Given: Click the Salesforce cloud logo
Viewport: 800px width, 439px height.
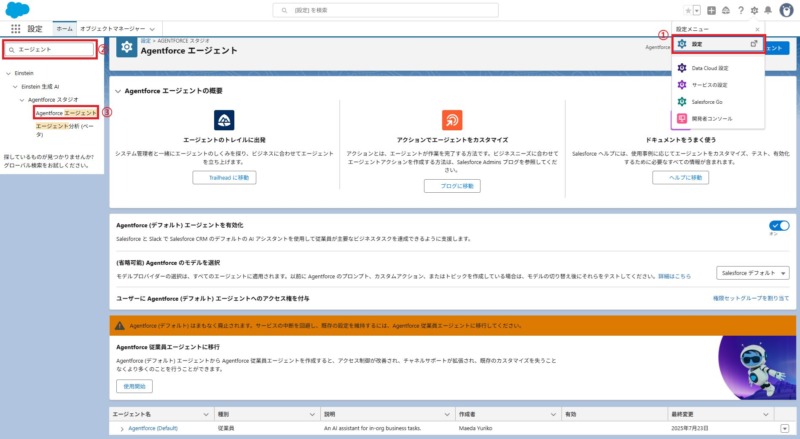Looking at the screenshot, I should [16, 10].
